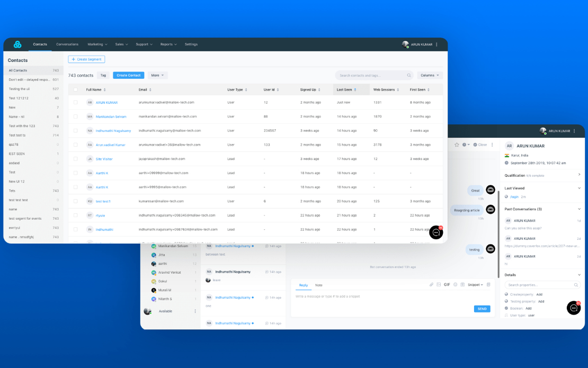
Task: Insert image into reply message
Action: [x=439, y=285]
